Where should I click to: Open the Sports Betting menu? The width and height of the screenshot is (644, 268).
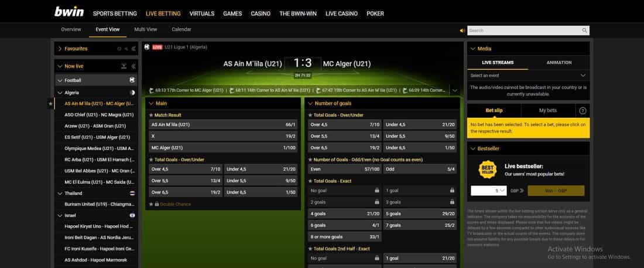coord(115,13)
